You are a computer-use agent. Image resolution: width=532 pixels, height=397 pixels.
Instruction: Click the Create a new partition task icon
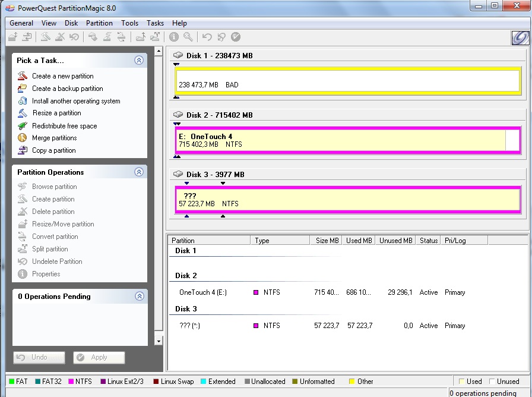click(23, 76)
